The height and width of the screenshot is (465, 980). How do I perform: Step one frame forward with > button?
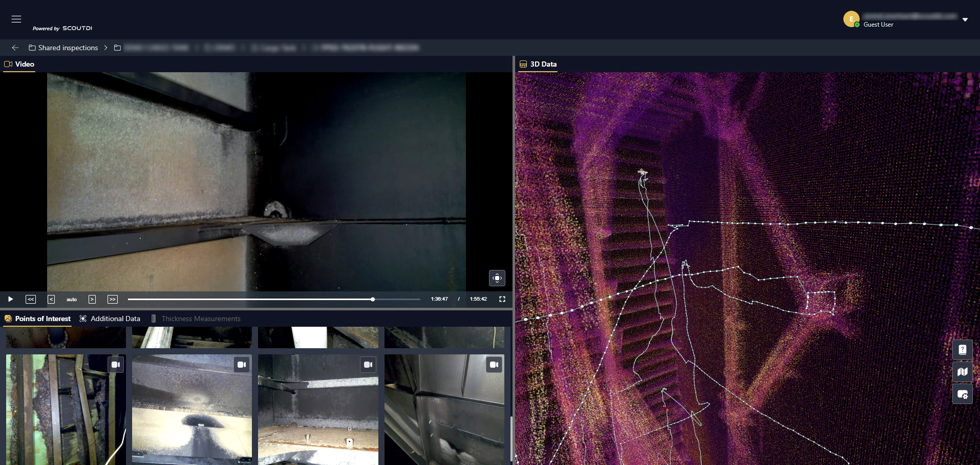coord(92,299)
